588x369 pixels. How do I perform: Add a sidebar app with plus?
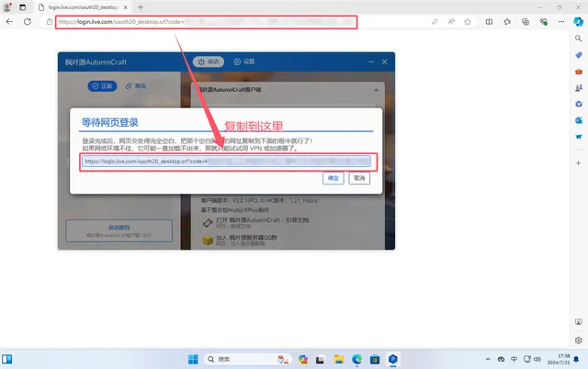click(x=578, y=163)
